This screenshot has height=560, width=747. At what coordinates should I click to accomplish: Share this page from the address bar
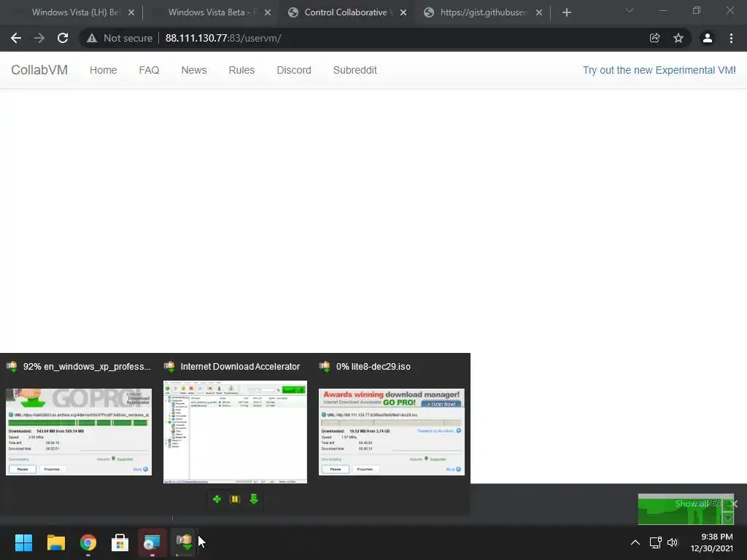coord(654,38)
